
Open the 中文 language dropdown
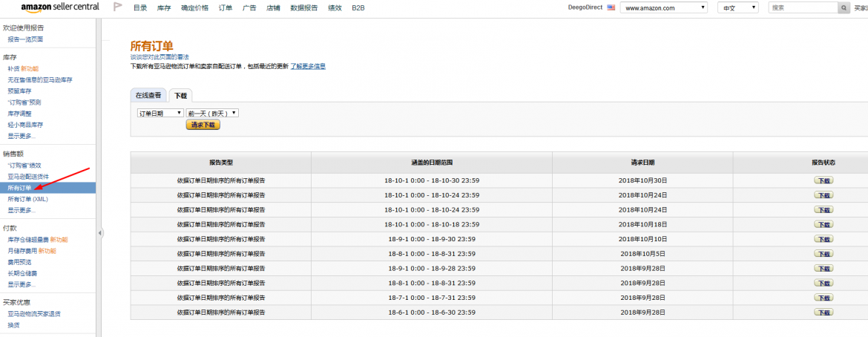[737, 7]
